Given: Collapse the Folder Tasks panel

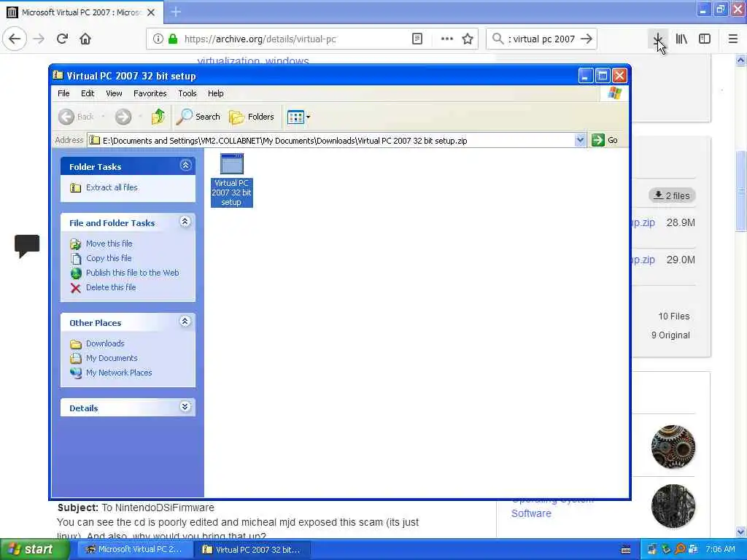Looking at the screenshot, I should pos(185,166).
